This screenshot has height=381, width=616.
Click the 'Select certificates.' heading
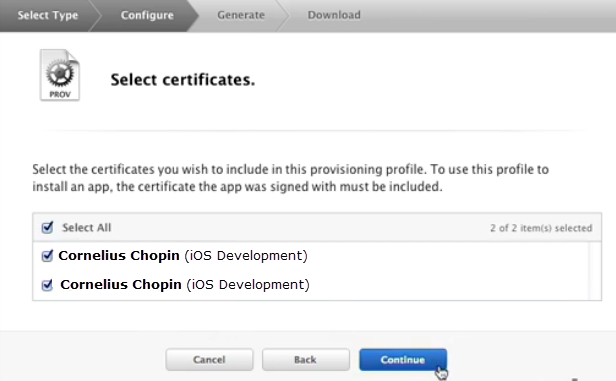point(183,80)
